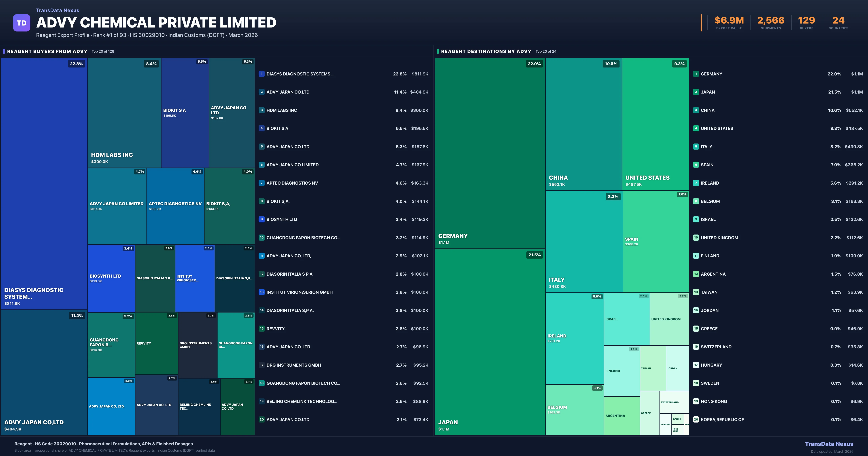Select the HDM LABS INC treemap block
Image resolution: width=868 pixels, height=456 pixels.
(124, 113)
